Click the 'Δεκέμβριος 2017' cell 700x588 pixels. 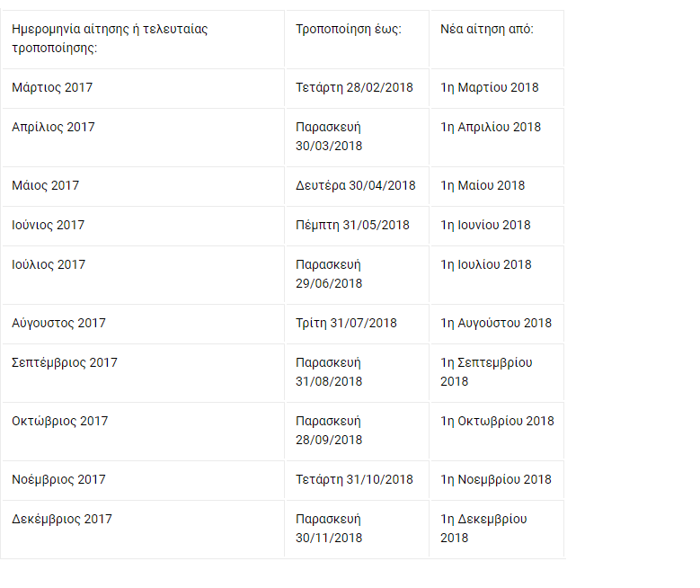[62, 519]
